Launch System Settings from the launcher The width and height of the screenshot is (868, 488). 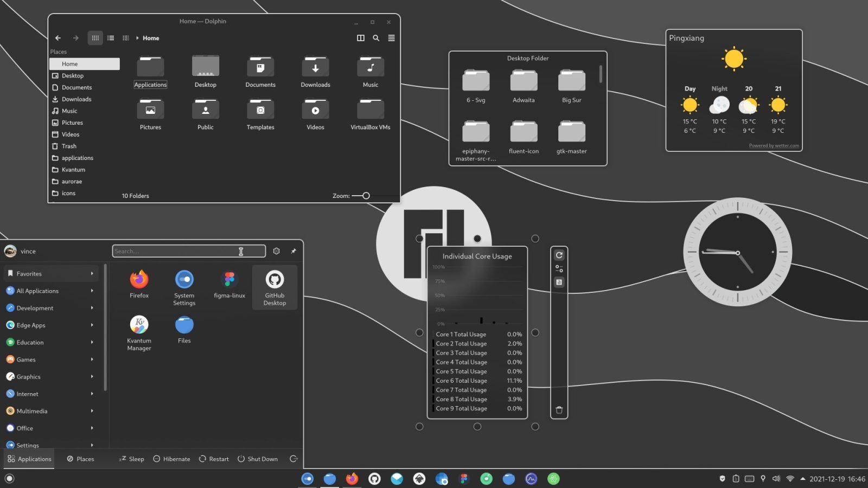184,280
